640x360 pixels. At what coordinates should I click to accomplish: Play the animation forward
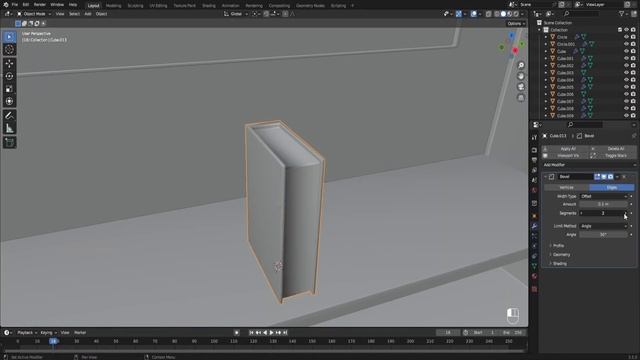272,333
